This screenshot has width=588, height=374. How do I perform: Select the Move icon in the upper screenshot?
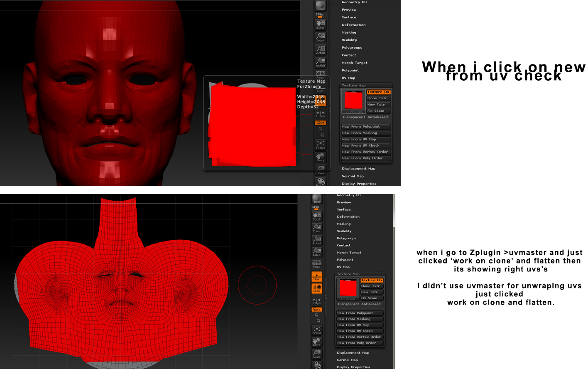click(321, 157)
